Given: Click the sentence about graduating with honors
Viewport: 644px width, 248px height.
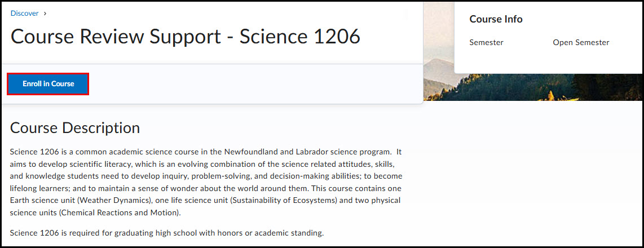Looking at the screenshot, I should click(167, 233).
